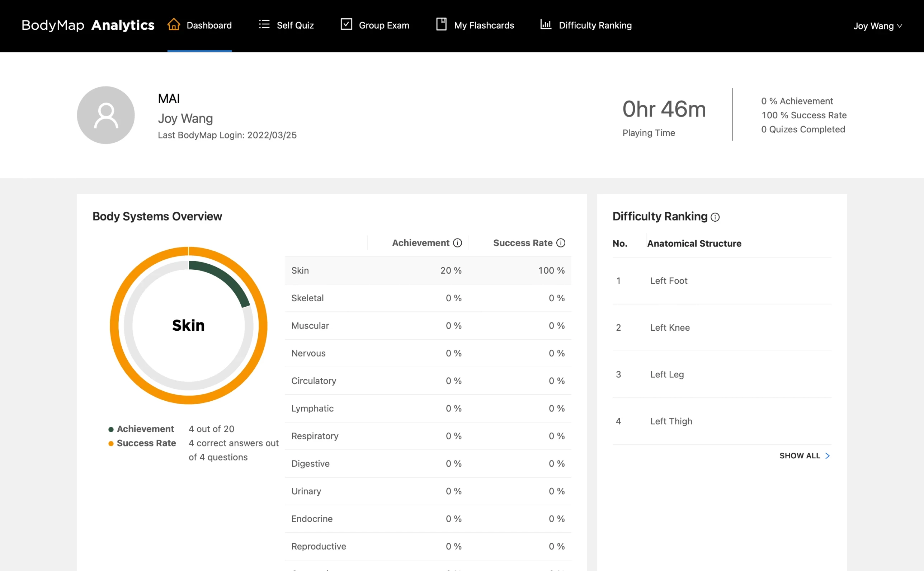Click the 100 % Success Rate summary
Screen dimensions: 924x571
tap(803, 115)
